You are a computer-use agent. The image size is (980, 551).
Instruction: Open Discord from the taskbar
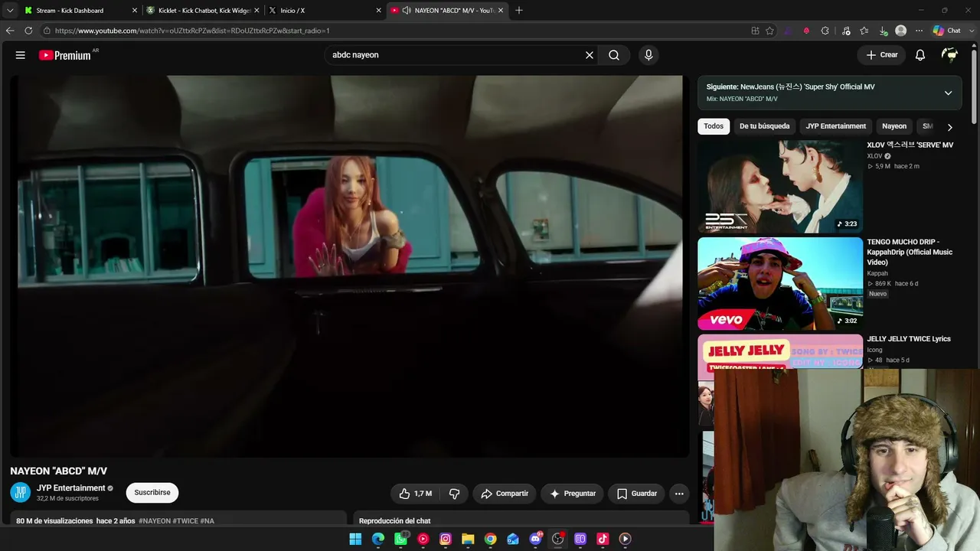tap(535, 539)
